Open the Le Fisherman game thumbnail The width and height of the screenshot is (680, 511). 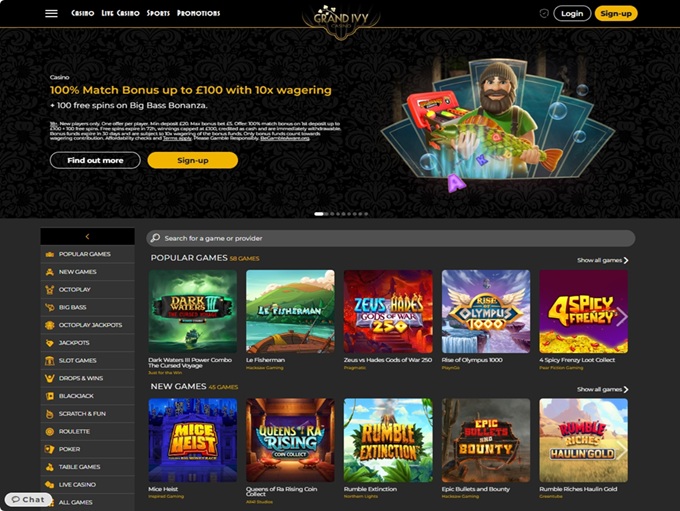[290, 311]
